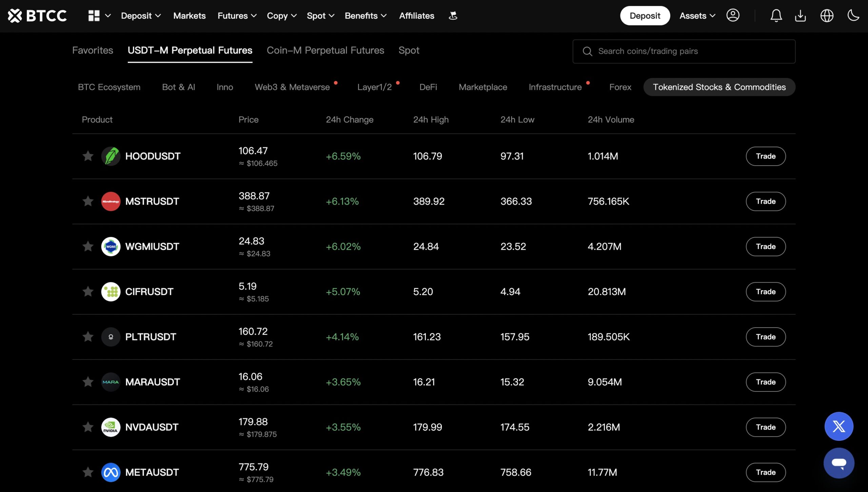Favorite METAUSDT with the star
Image resolution: width=868 pixels, height=492 pixels.
[x=88, y=472]
